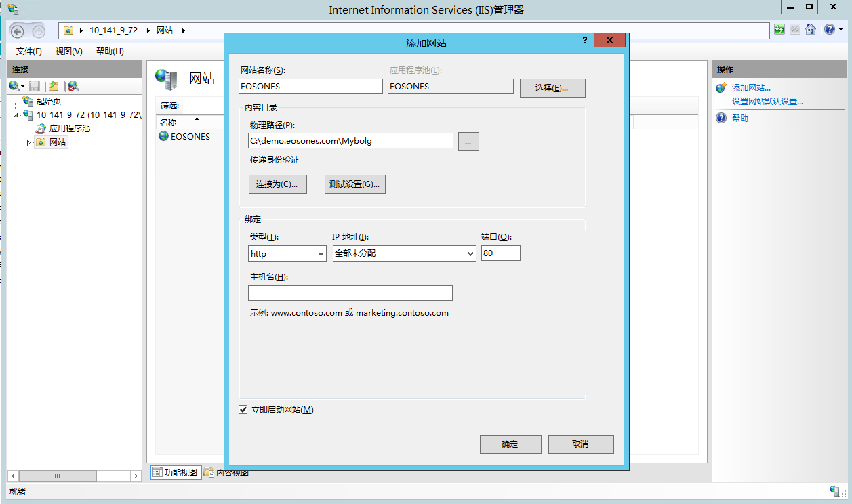Image resolution: width=852 pixels, height=504 pixels.
Task: Click the home icon in the top toolbar
Action: (x=811, y=28)
